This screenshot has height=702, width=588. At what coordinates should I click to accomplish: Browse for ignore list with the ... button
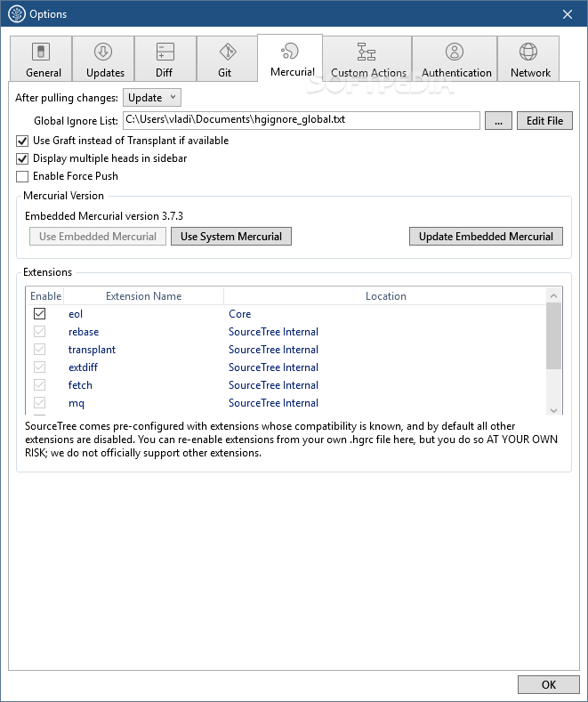pyautogui.click(x=498, y=121)
